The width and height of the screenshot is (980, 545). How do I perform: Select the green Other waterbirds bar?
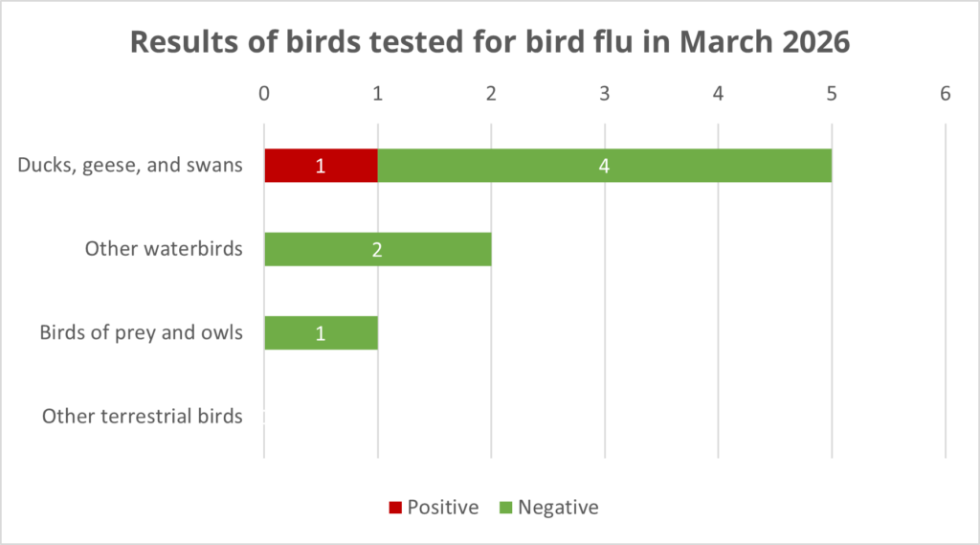click(x=377, y=249)
